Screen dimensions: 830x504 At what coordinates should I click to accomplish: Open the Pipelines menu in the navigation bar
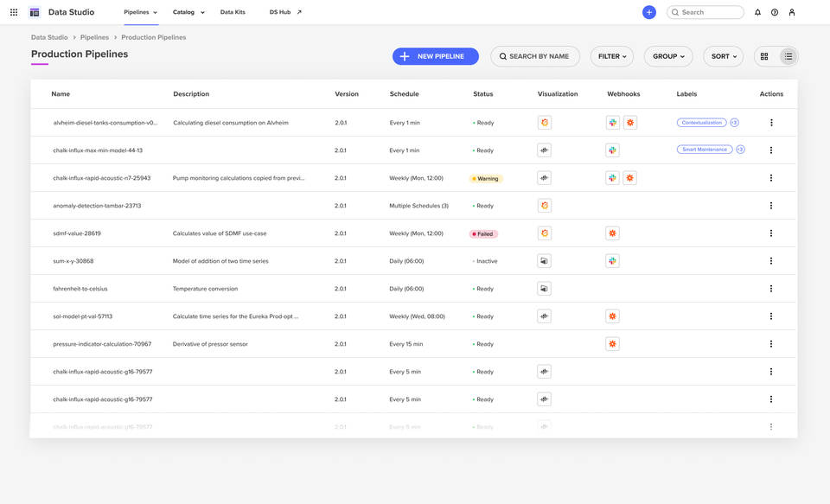pos(136,12)
